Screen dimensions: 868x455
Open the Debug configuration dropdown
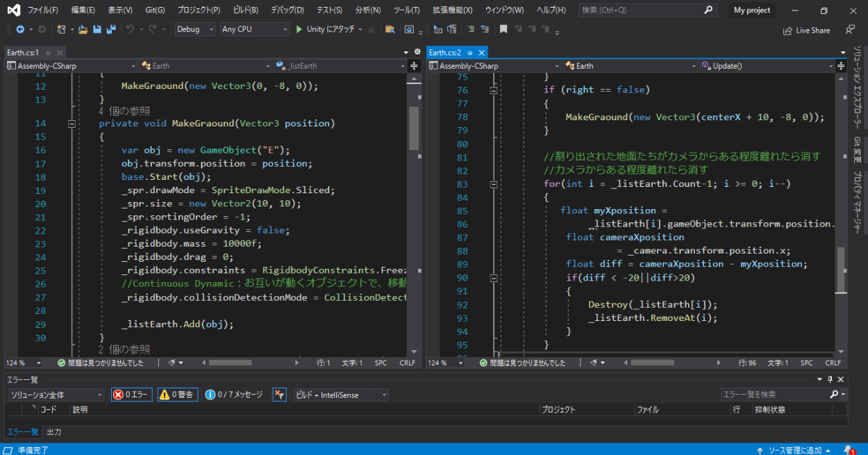pos(195,29)
